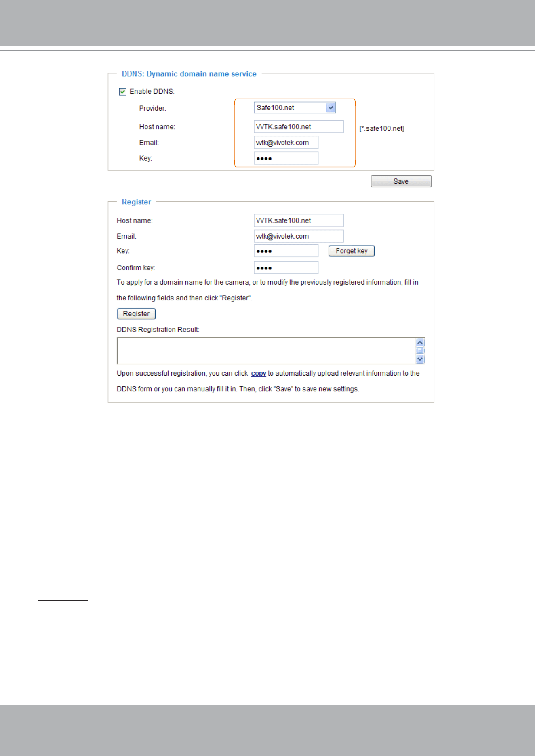535x756 pixels.
Task: Save the DDNS settings
Action: 401,181
